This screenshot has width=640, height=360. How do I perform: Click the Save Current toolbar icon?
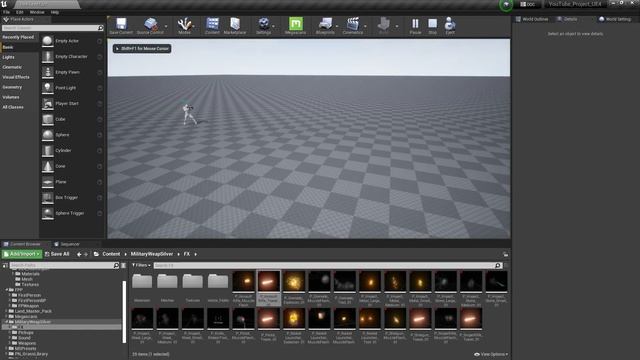121,24
